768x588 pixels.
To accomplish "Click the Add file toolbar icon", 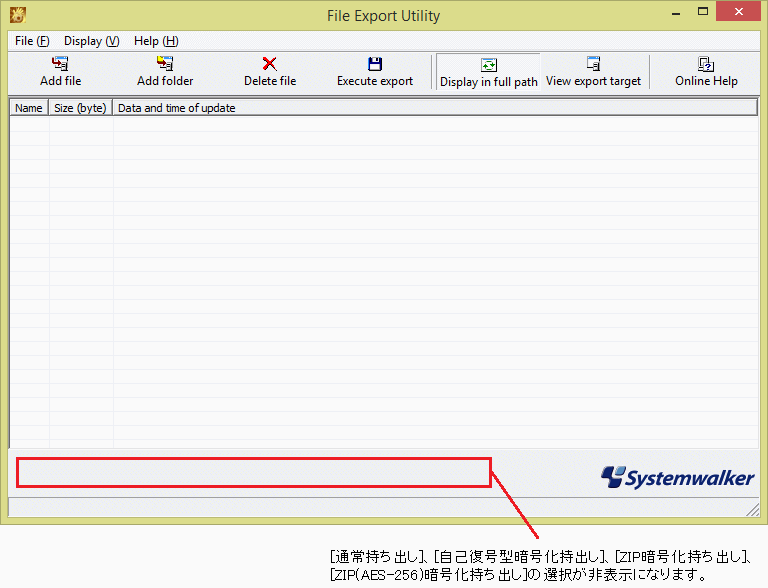I will point(60,64).
